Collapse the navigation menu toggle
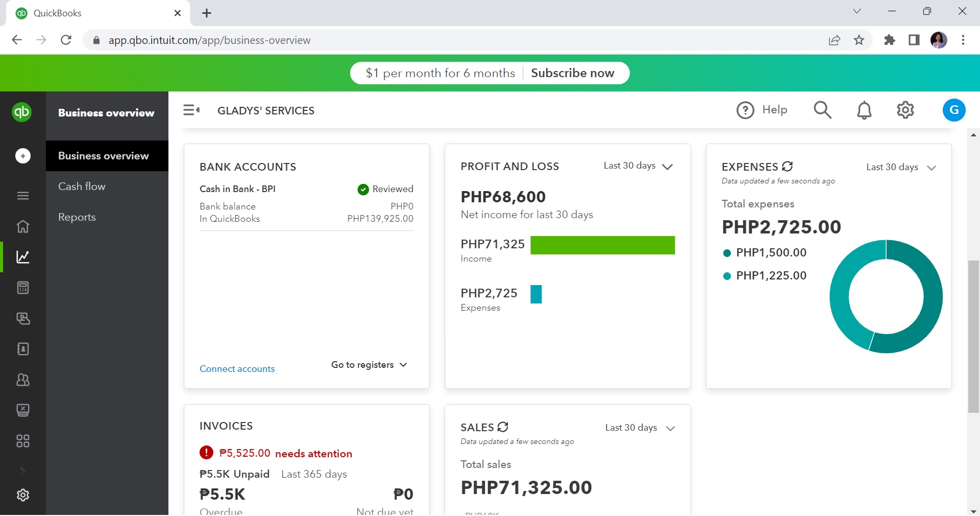The height and width of the screenshot is (516, 980). click(x=191, y=110)
